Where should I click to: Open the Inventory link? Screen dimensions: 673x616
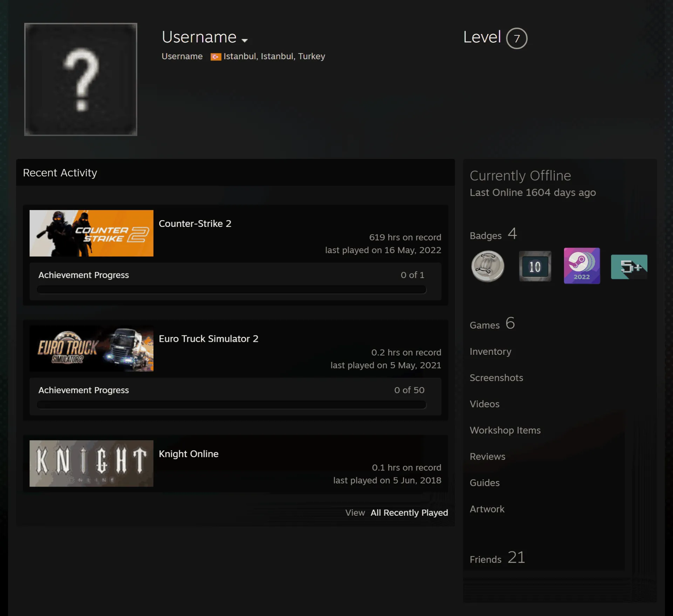pos(490,351)
